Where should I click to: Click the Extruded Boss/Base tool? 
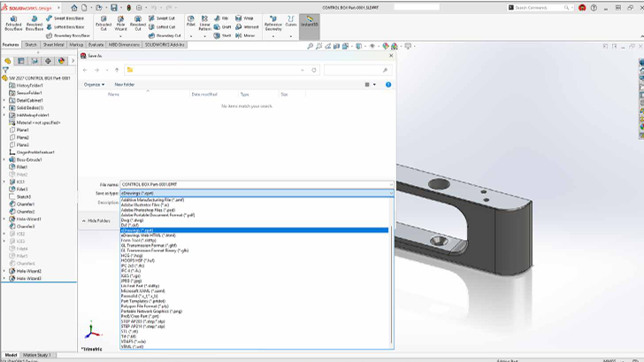(13, 23)
